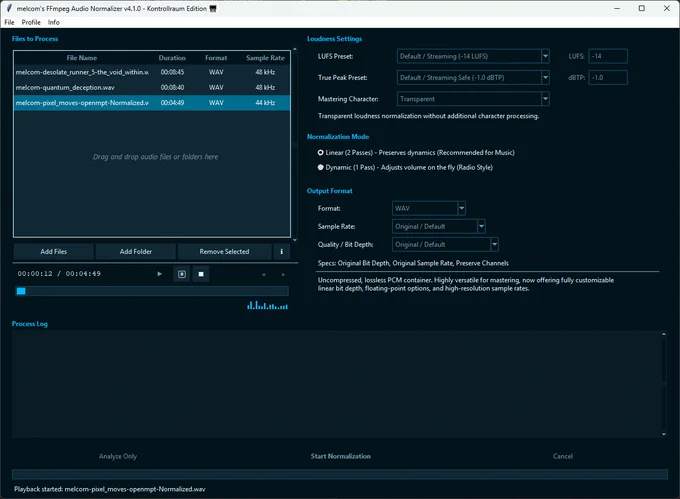
Task: Select melcom-desolate_runner_5 file row
Action: [x=152, y=72]
